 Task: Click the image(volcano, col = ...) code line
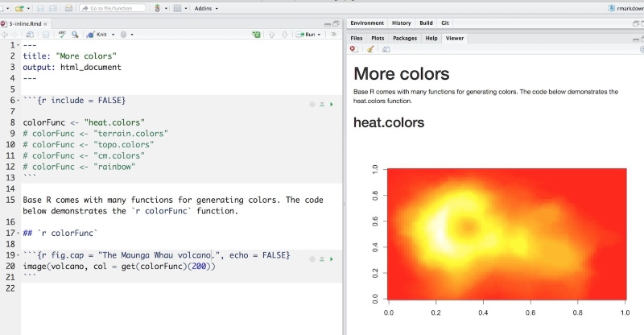point(119,267)
